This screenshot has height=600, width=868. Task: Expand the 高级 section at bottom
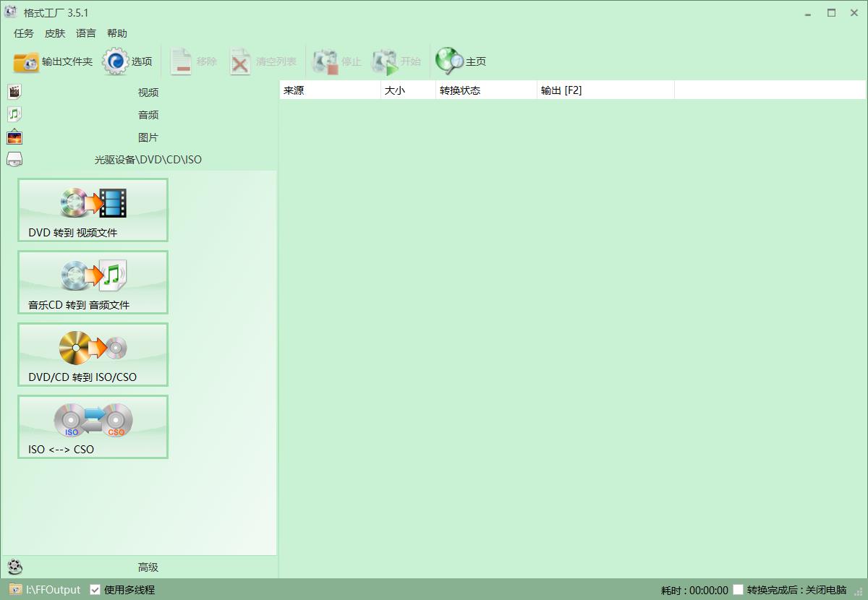[148, 567]
